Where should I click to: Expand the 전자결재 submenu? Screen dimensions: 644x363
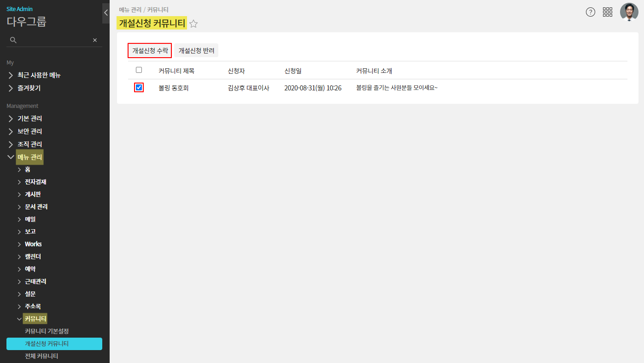coord(35,182)
